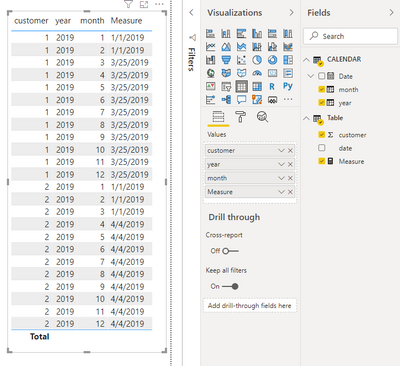This screenshot has height=366, width=400.
Task: Select the Stacked column chart visual
Action: pos(226,33)
